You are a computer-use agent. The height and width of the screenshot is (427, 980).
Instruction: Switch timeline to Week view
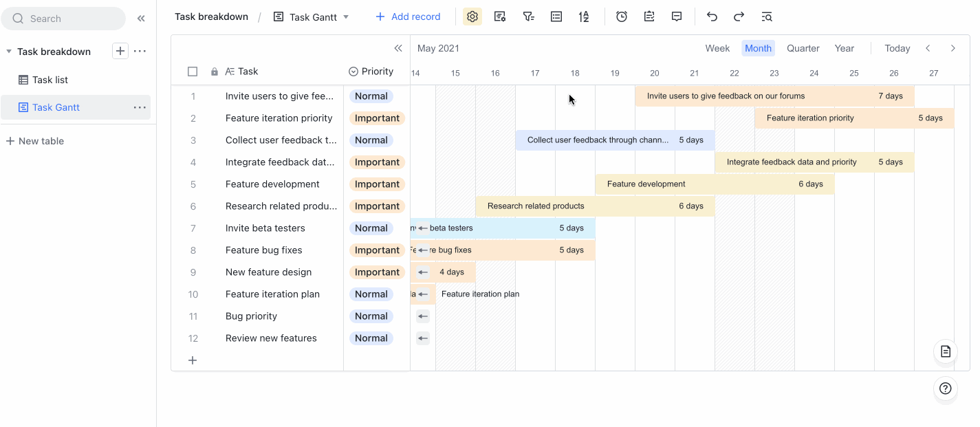(717, 48)
